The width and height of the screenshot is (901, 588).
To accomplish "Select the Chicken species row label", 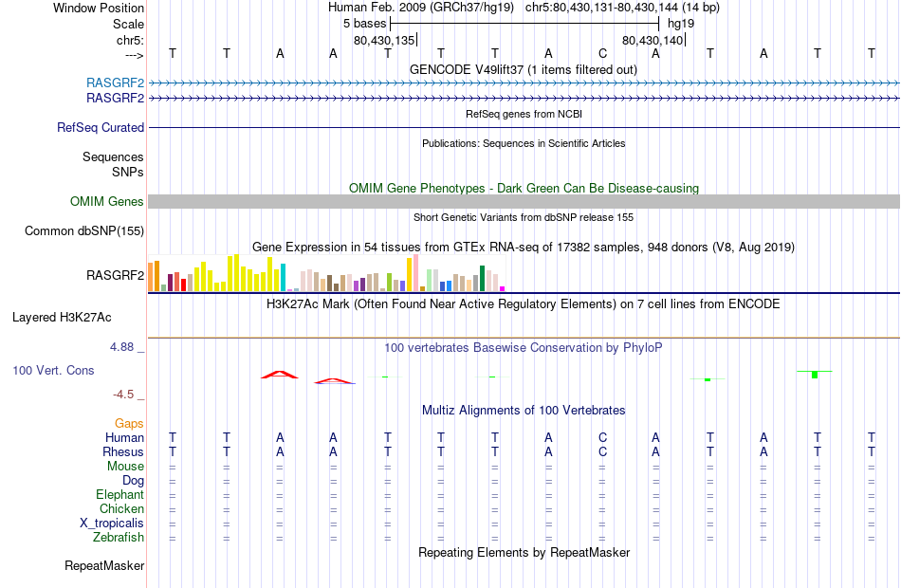I will [x=121, y=508].
